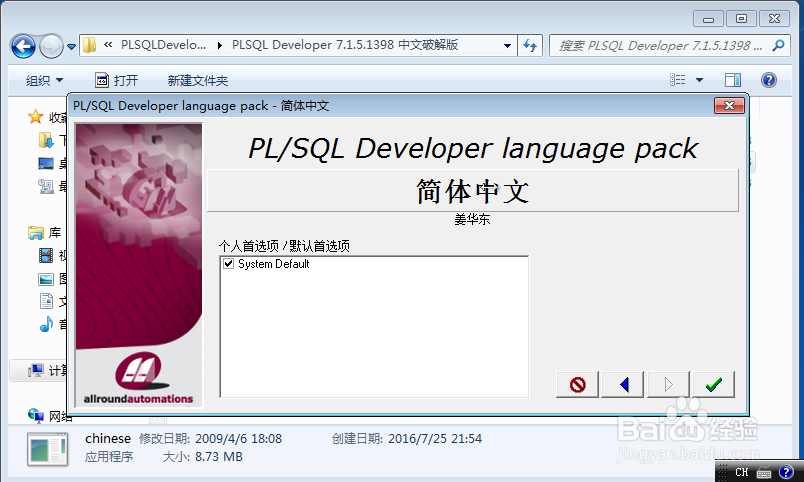Click the 打开 toolbar button
The width and height of the screenshot is (804, 482).
coord(117,81)
